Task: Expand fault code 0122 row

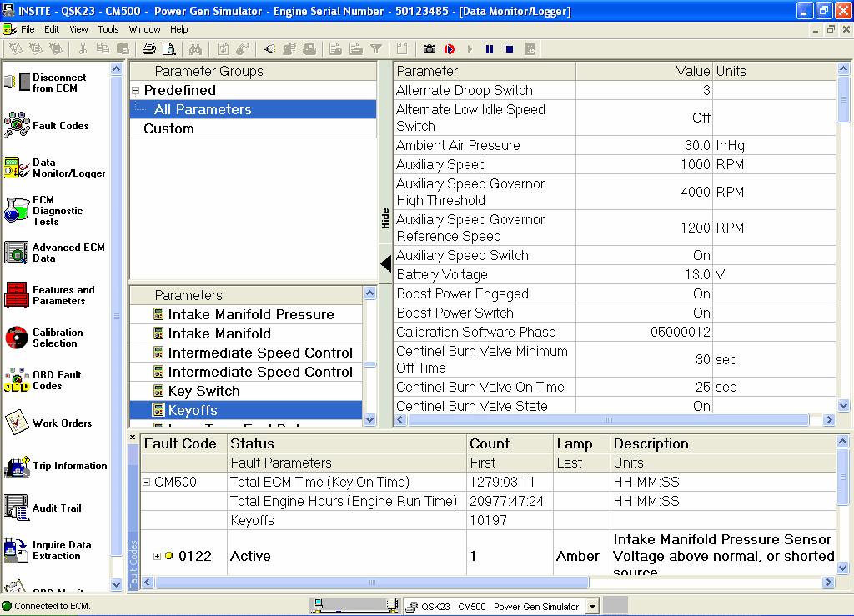Action: (x=157, y=556)
